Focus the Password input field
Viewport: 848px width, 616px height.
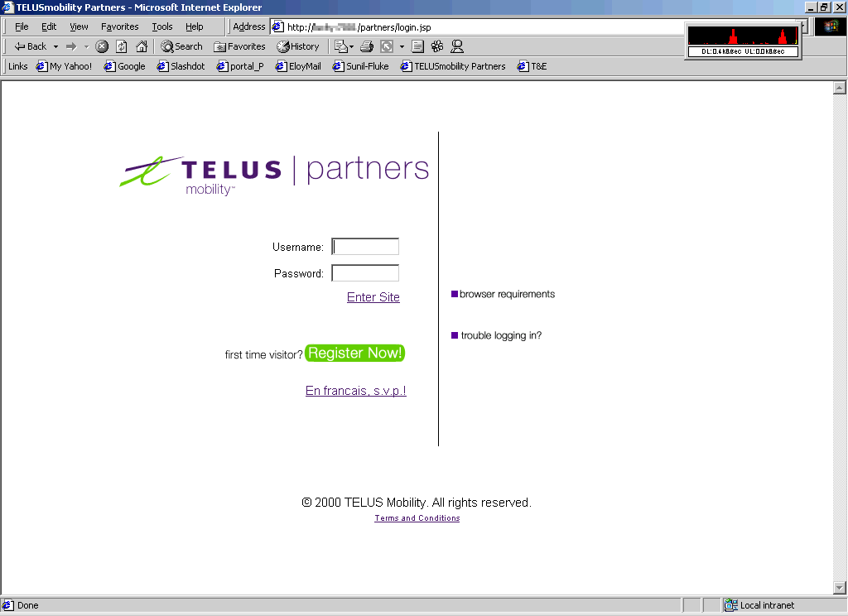click(x=365, y=273)
